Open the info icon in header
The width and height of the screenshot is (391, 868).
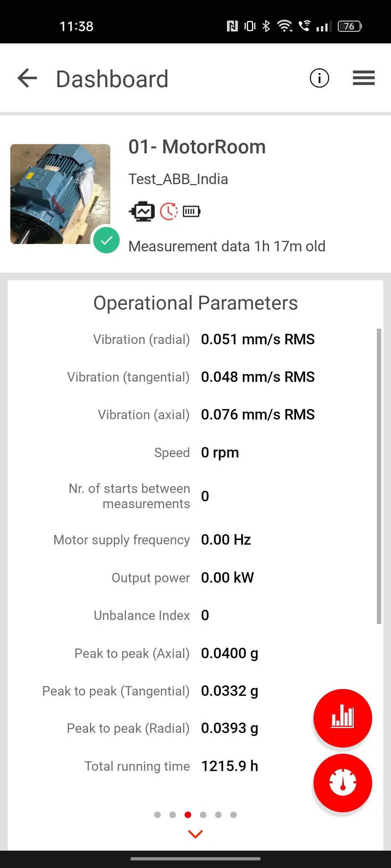click(x=319, y=78)
